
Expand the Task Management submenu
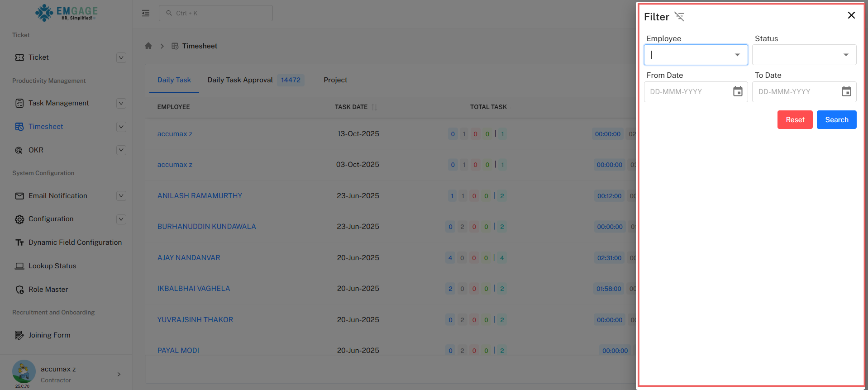[121, 103]
